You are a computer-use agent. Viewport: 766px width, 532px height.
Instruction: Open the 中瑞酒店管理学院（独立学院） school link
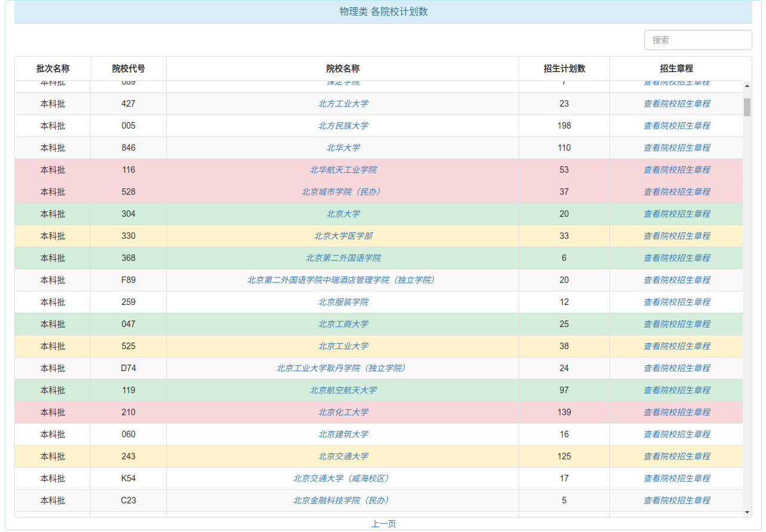click(343, 280)
